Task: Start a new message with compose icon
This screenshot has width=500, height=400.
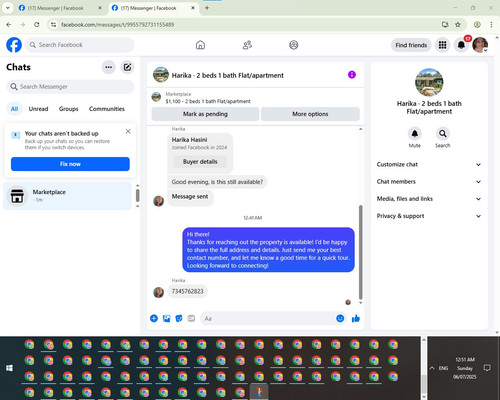Action: [127, 67]
